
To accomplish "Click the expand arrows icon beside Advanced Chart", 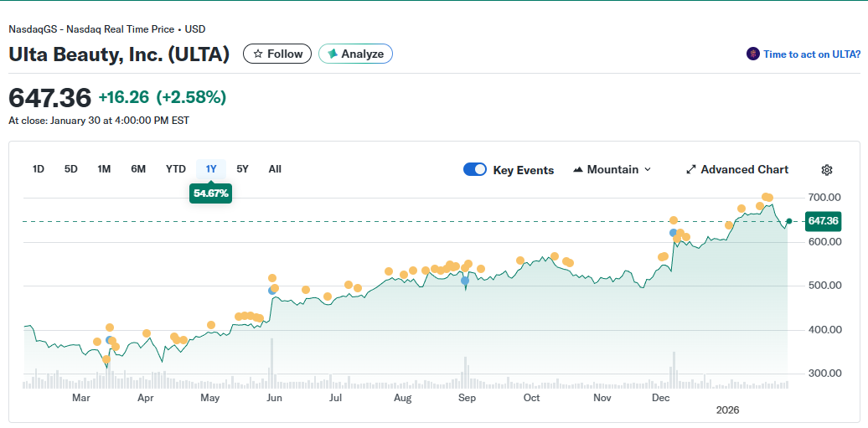I will pyautogui.click(x=691, y=170).
